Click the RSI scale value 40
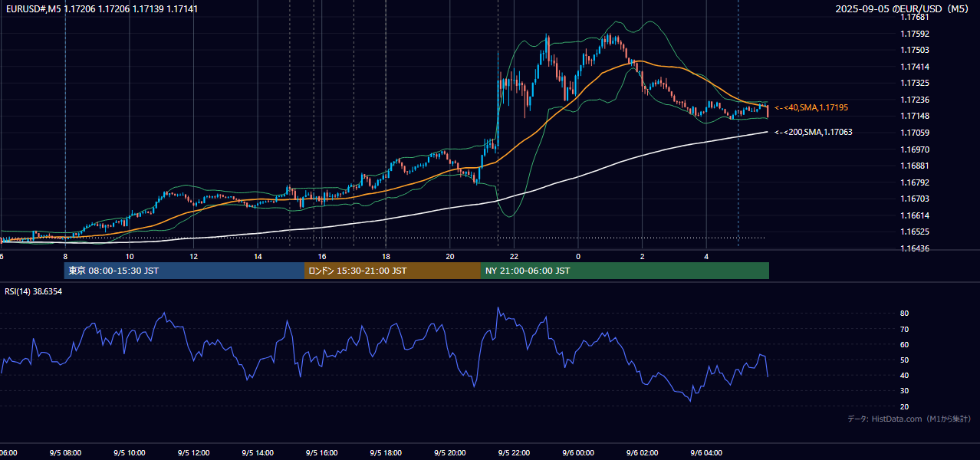The height and width of the screenshot is (460, 980). coord(904,375)
